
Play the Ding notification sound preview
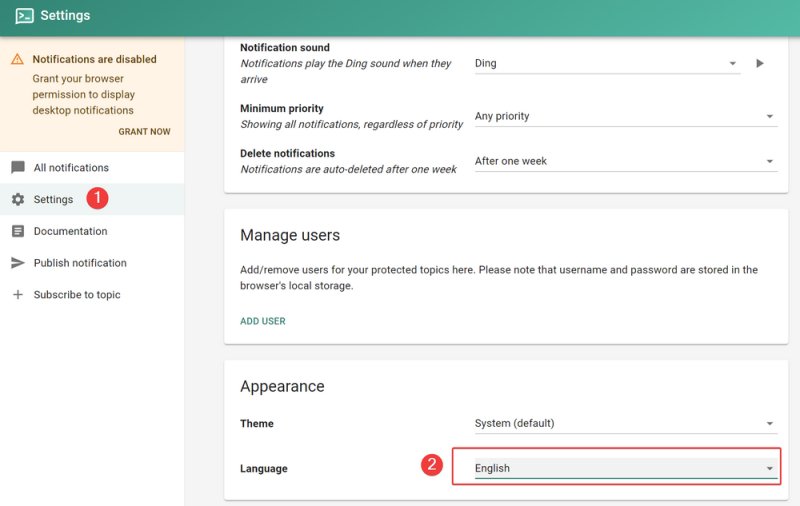[760, 63]
